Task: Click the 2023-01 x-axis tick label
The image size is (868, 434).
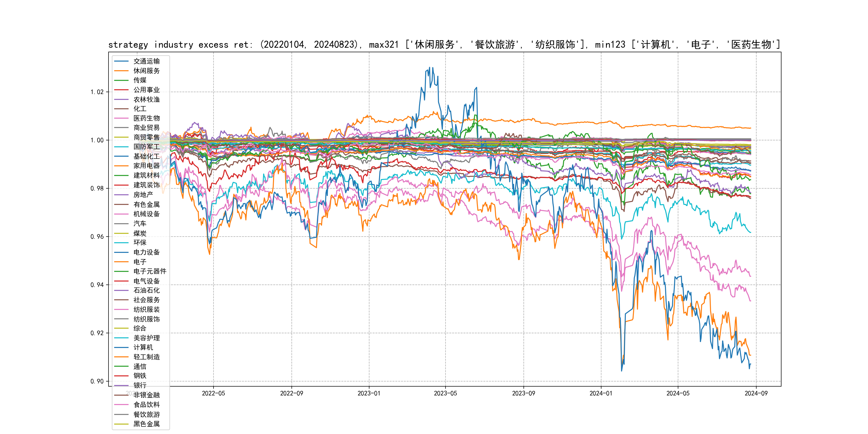Action: coord(369,393)
